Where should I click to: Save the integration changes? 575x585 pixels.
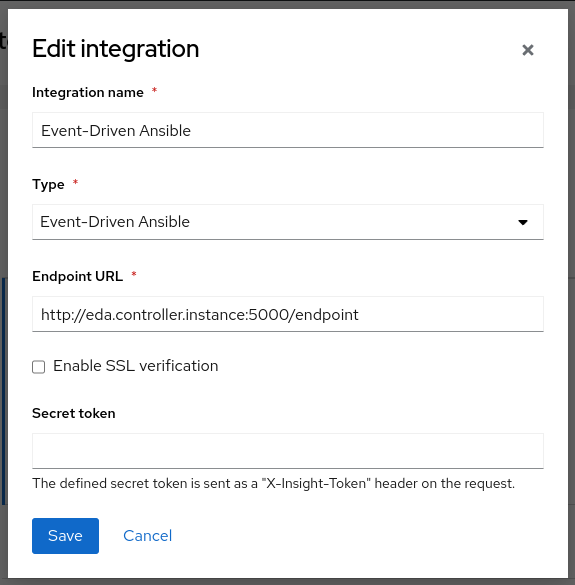point(65,536)
